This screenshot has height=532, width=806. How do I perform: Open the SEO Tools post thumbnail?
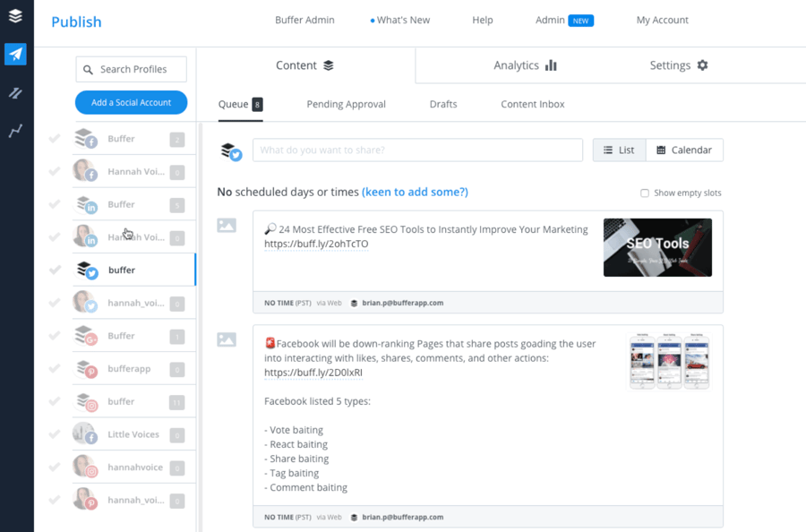coord(657,247)
